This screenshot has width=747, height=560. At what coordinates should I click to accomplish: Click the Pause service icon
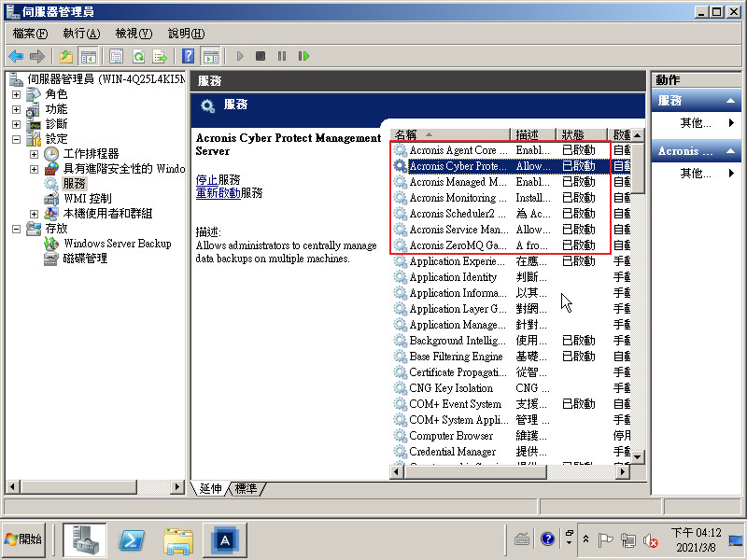coord(282,56)
